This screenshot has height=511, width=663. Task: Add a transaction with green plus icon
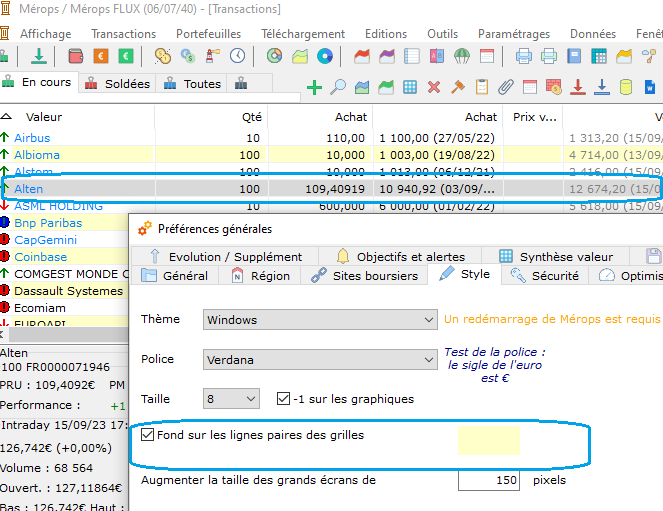click(314, 87)
